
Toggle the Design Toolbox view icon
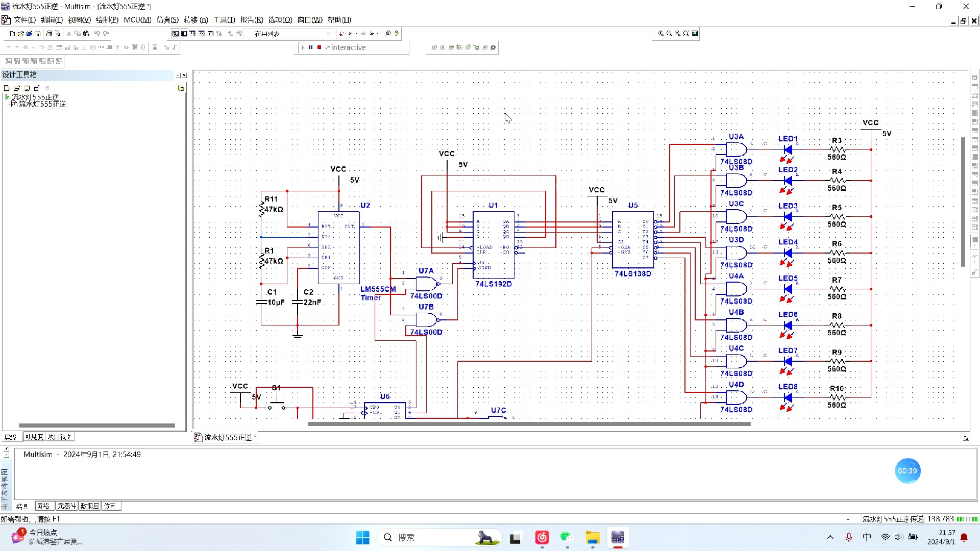click(176, 34)
